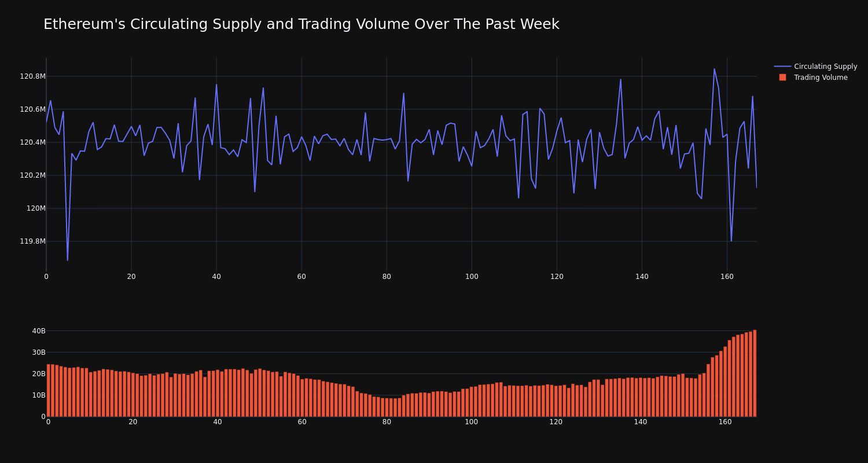Click the 10B volume axis label
Screen dimensions: 868x463
(39, 395)
